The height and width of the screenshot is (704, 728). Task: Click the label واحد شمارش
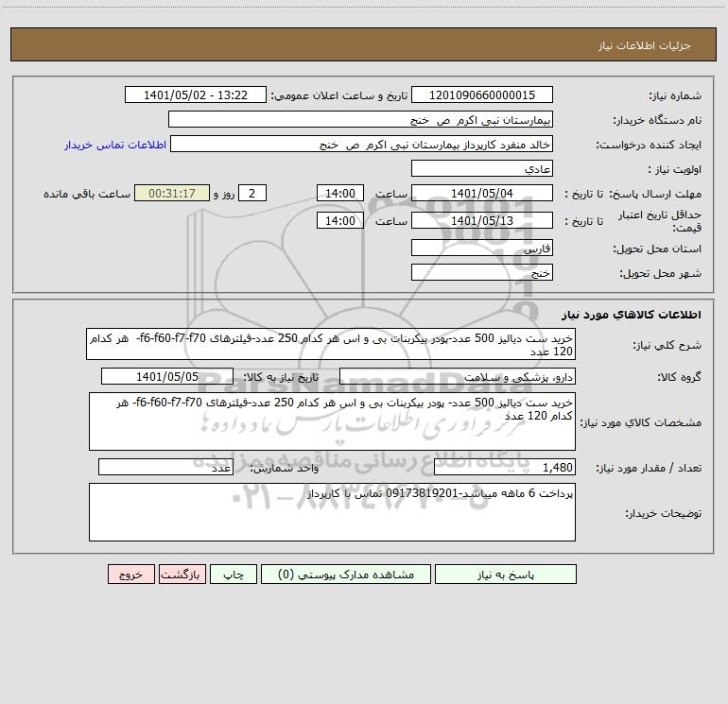(285, 468)
